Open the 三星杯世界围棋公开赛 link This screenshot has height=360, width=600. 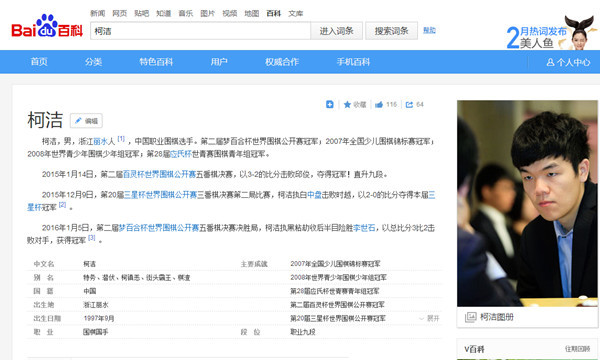(x=160, y=195)
